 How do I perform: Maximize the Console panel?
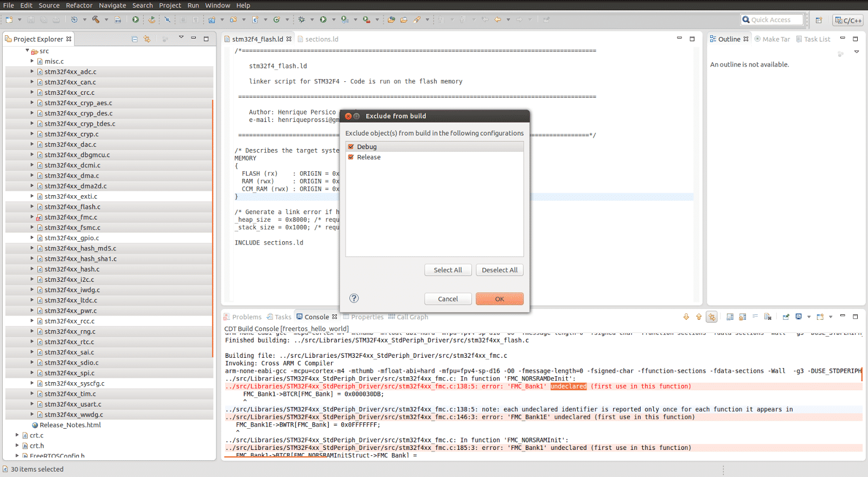[x=856, y=317]
